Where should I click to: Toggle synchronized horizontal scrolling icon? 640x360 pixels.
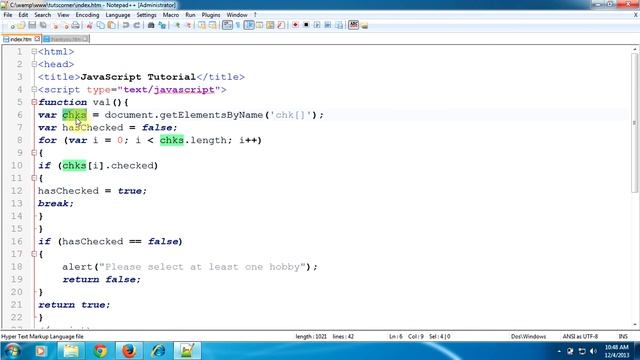(213, 25)
